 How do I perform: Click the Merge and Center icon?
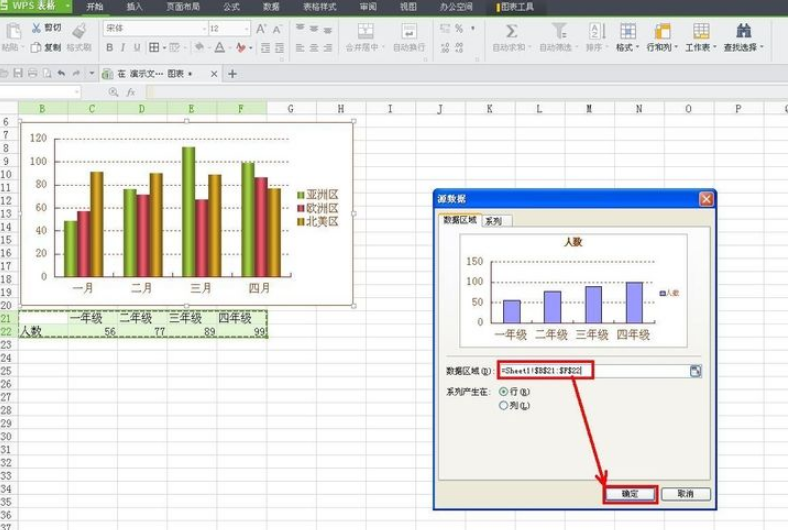(365, 31)
